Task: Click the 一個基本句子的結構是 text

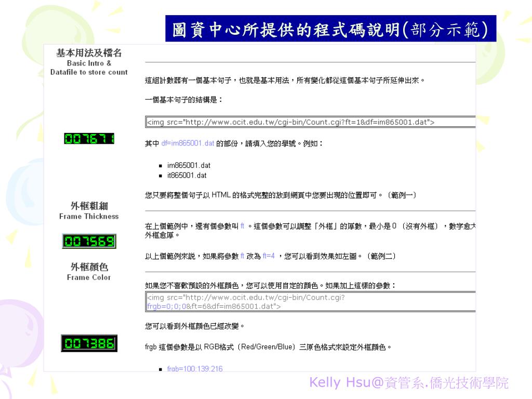Action: pyautogui.click(x=183, y=99)
